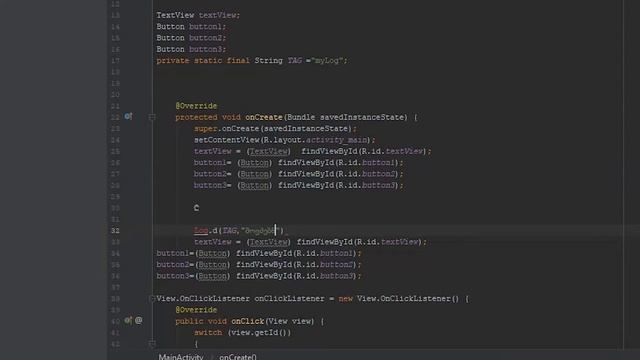Click line number 32 in the gutter
Image resolution: width=640 pixels, height=360 pixels.
115,231
